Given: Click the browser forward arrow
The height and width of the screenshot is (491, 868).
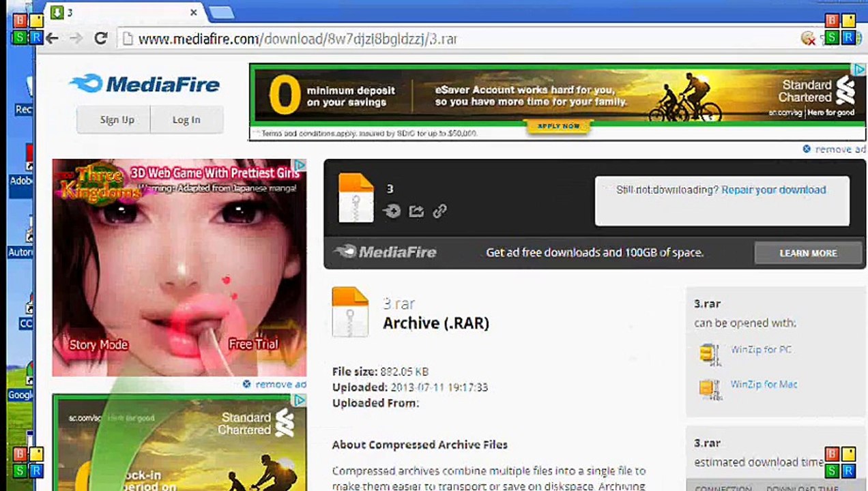Looking at the screenshot, I should pyautogui.click(x=76, y=39).
